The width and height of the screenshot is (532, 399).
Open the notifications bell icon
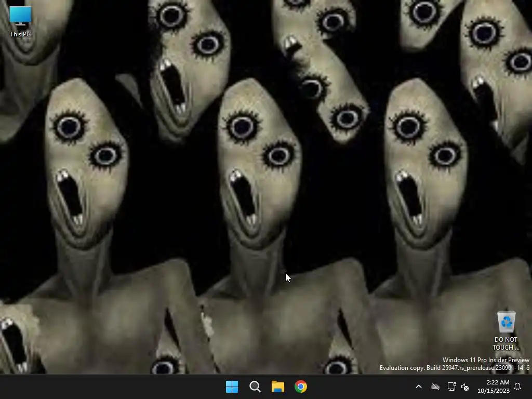pos(518,387)
